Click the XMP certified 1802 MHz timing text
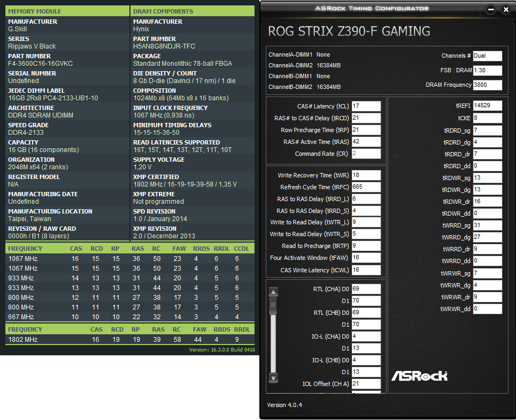This screenshot has width=516, height=420. click(x=185, y=184)
